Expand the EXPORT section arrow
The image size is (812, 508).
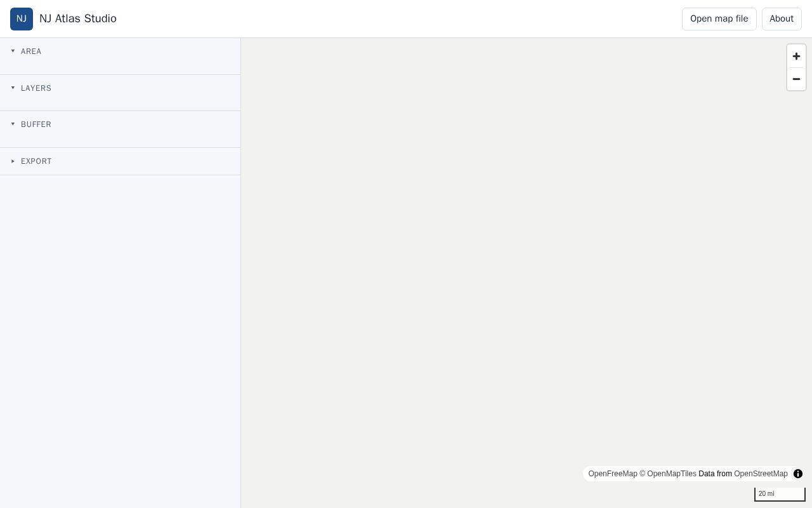pyautogui.click(x=13, y=161)
